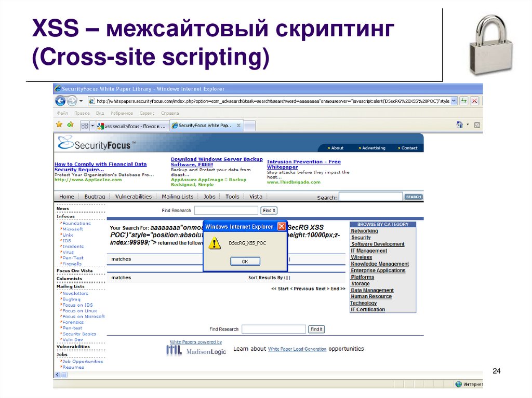Click the SecurityFocus logo
This screenshot has height=398, width=532.
[x=97, y=143]
